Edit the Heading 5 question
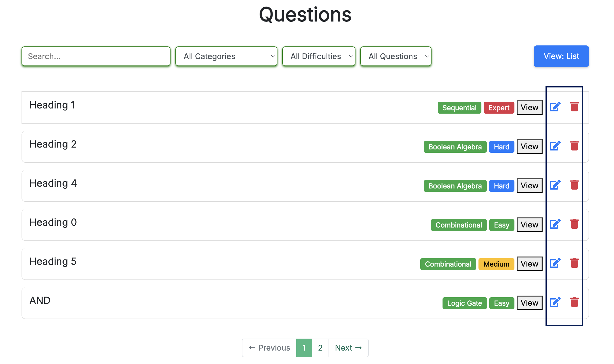Screen dimensions: 614x364 pos(555,263)
